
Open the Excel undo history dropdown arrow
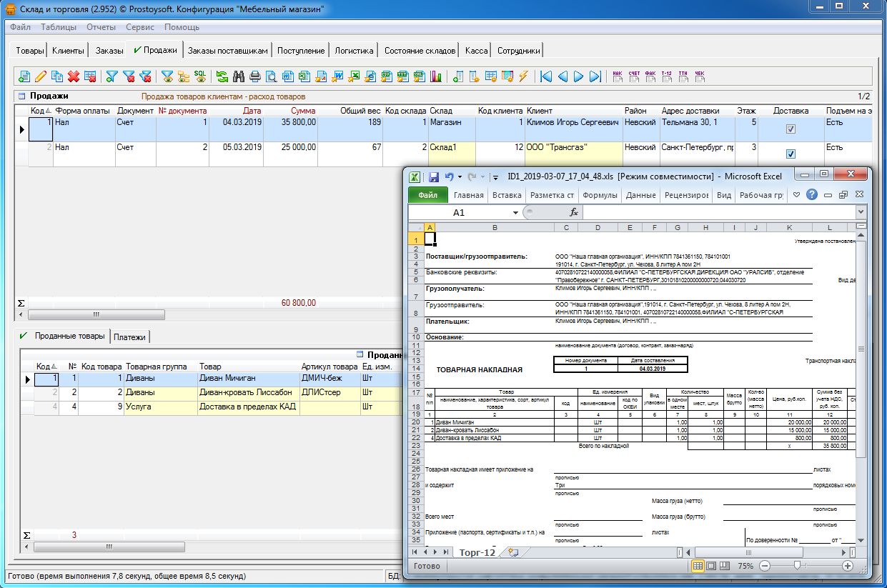pyautogui.click(x=459, y=176)
